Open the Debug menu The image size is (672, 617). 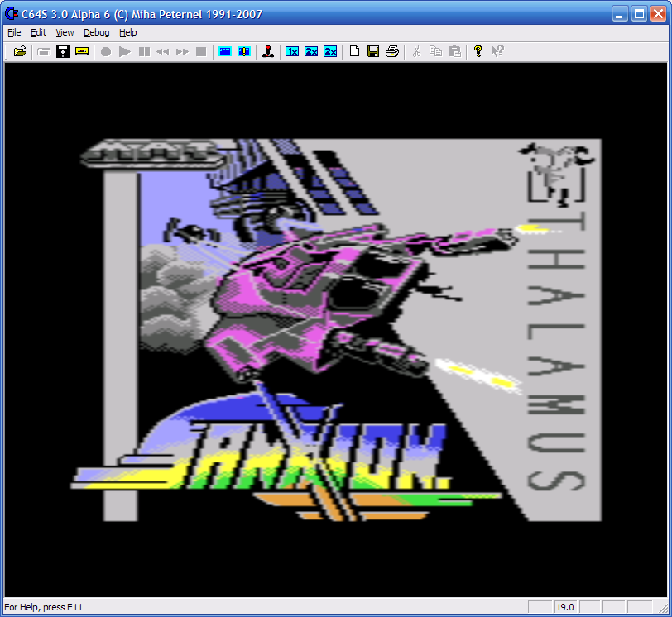pos(96,32)
